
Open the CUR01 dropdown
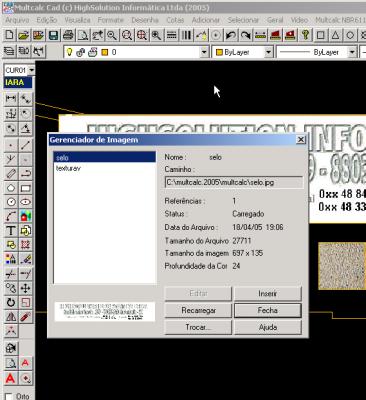[31, 70]
